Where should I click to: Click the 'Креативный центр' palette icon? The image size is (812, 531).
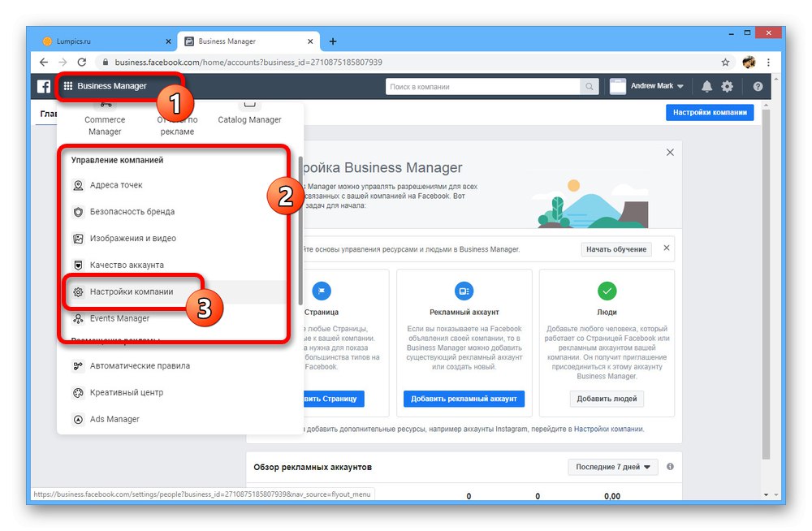click(x=78, y=393)
